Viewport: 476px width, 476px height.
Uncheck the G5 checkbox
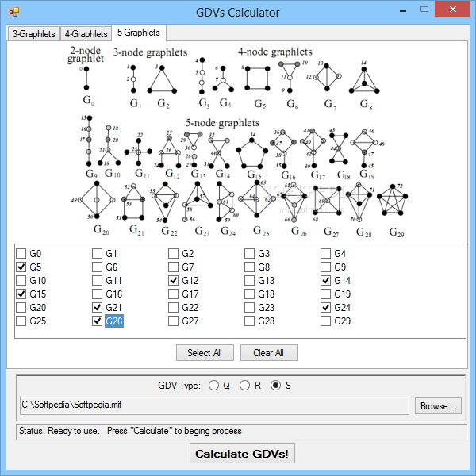click(21, 267)
